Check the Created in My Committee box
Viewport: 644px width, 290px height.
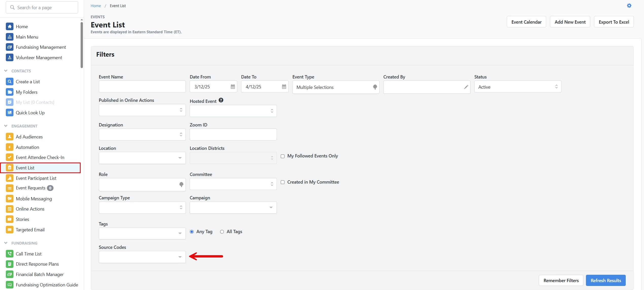point(282,182)
